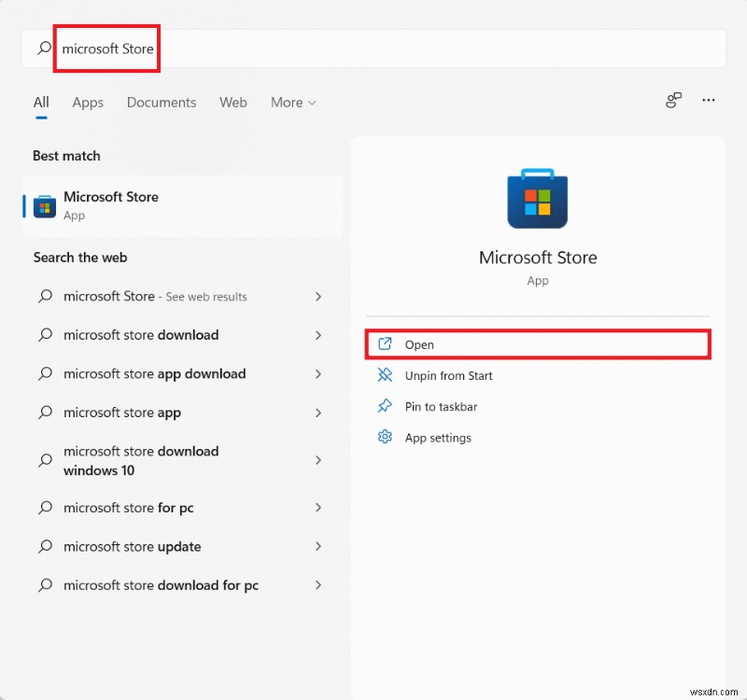Open microsoft Store See web results
Viewport: 747px width, 700px height.
[x=153, y=296]
